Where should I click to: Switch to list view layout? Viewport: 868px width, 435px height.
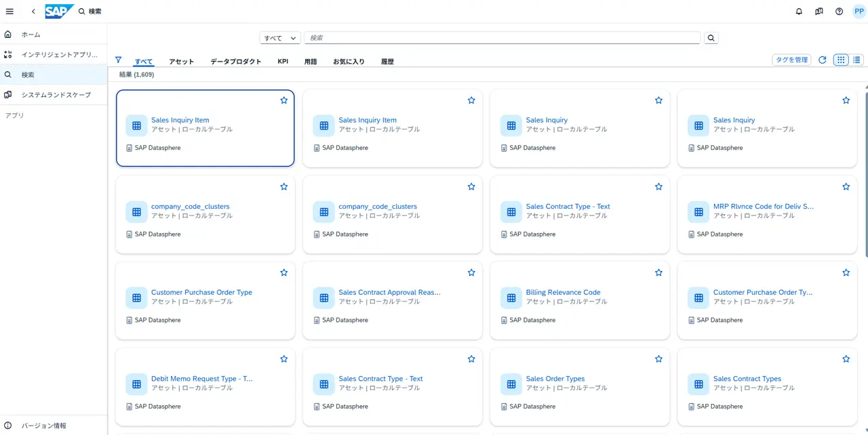(x=857, y=60)
